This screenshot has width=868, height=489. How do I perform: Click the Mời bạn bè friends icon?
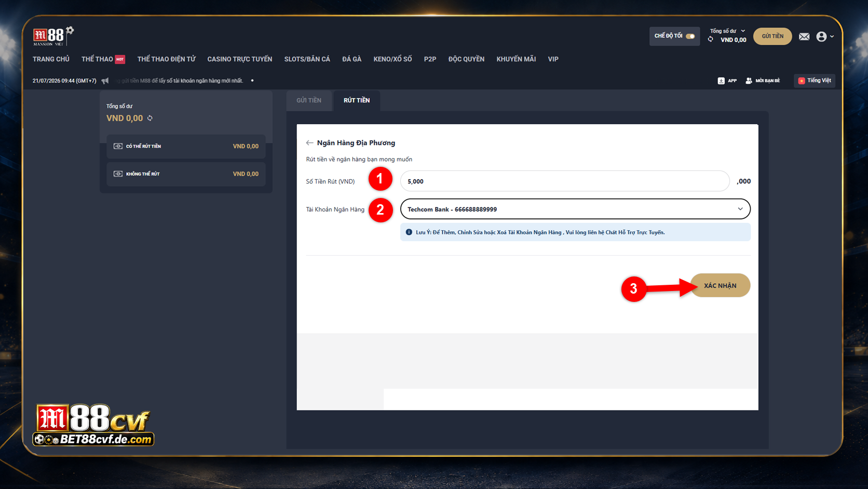click(749, 81)
